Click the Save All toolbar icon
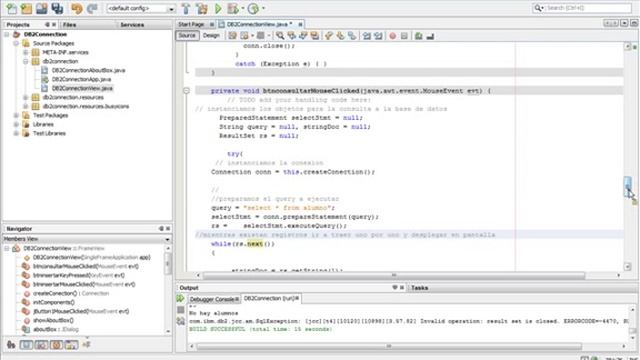Image resolution: width=640 pixels, height=360 pixels. 57,8
